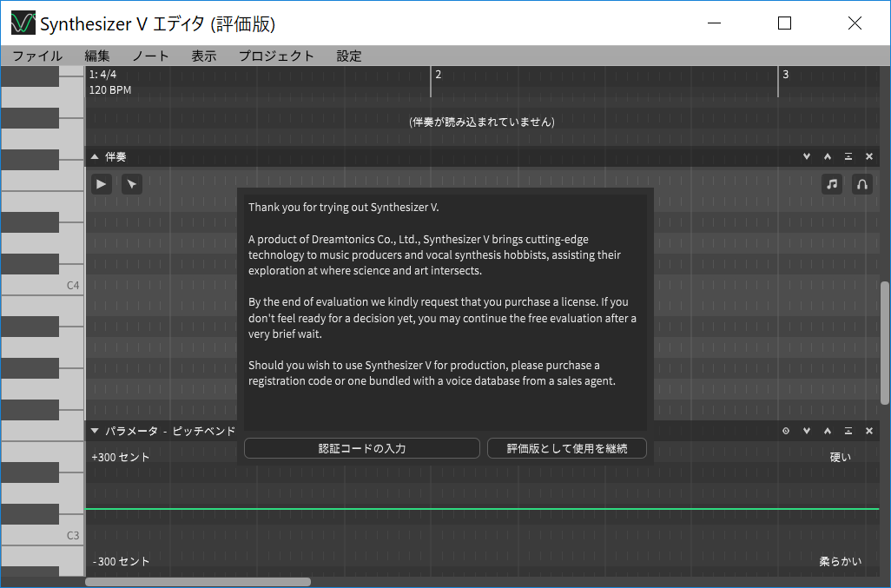This screenshot has width=891, height=588.
Task: Click the 柔らかい label
Action: [x=841, y=561]
